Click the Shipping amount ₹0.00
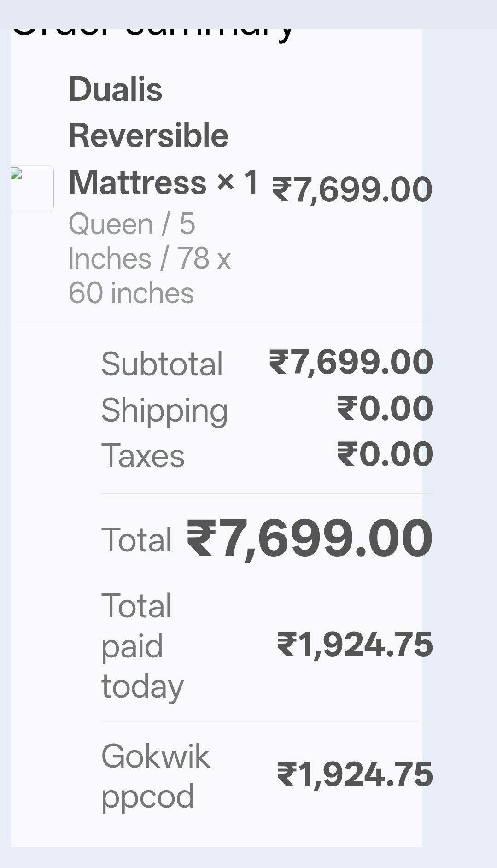This screenshot has height=868, width=497. tap(385, 409)
